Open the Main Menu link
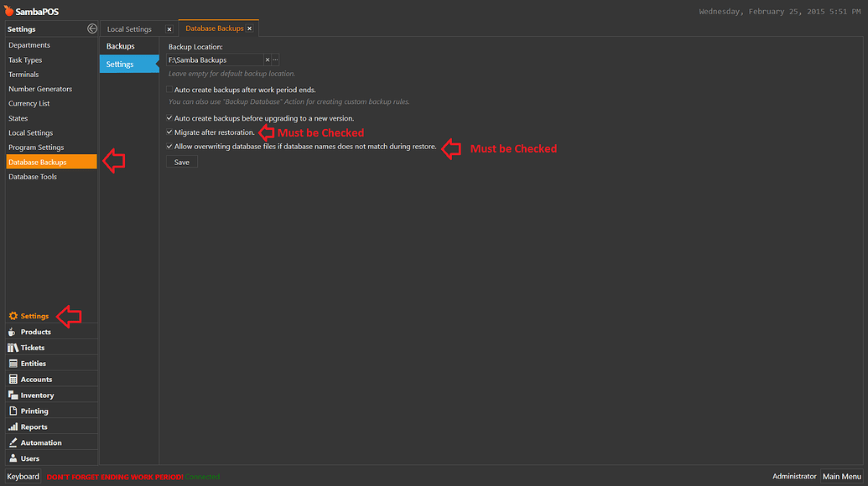 (x=841, y=476)
